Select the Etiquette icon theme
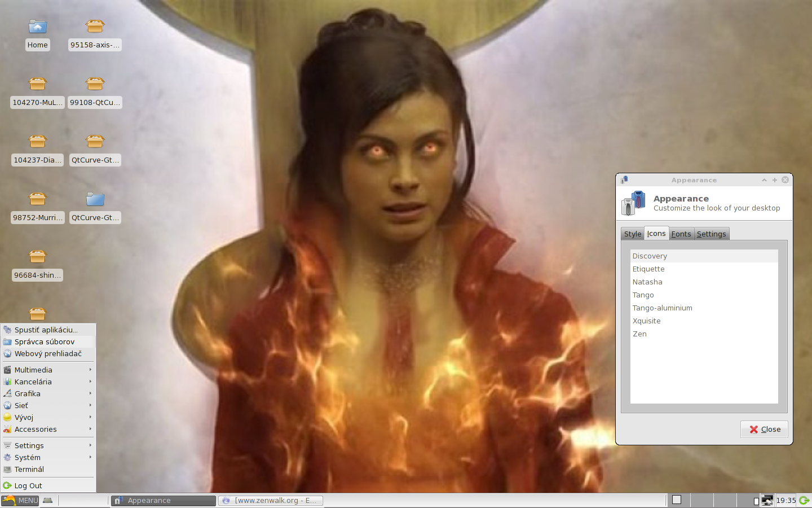The width and height of the screenshot is (812, 508). [x=704, y=269]
